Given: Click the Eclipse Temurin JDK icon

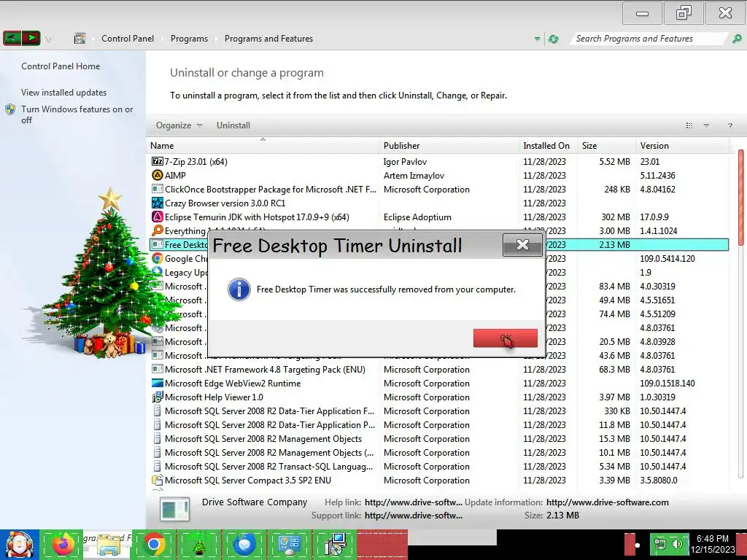Looking at the screenshot, I should pyautogui.click(x=158, y=217).
